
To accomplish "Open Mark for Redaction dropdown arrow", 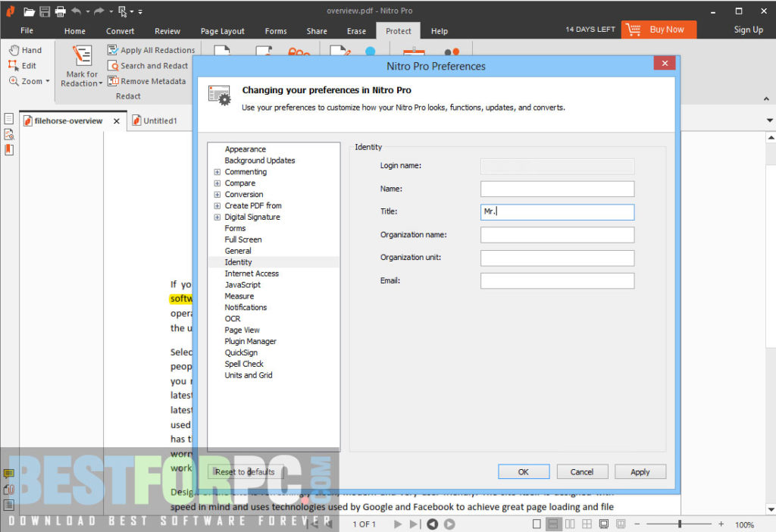I will 100,83.
